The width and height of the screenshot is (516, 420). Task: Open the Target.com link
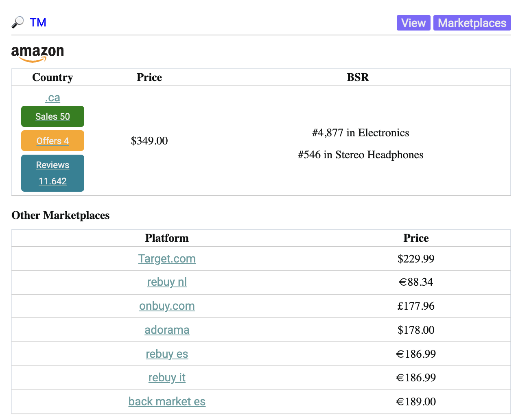[167, 258]
